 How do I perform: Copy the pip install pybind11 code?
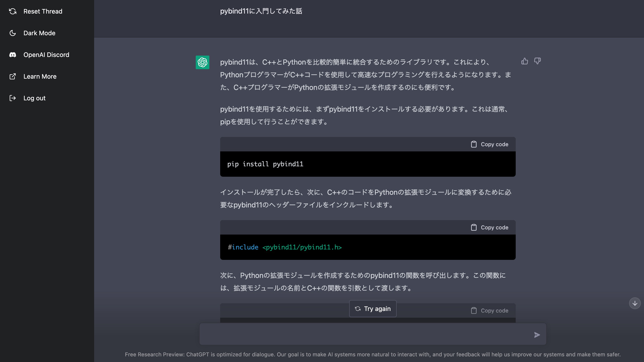(x=489, y=144)
